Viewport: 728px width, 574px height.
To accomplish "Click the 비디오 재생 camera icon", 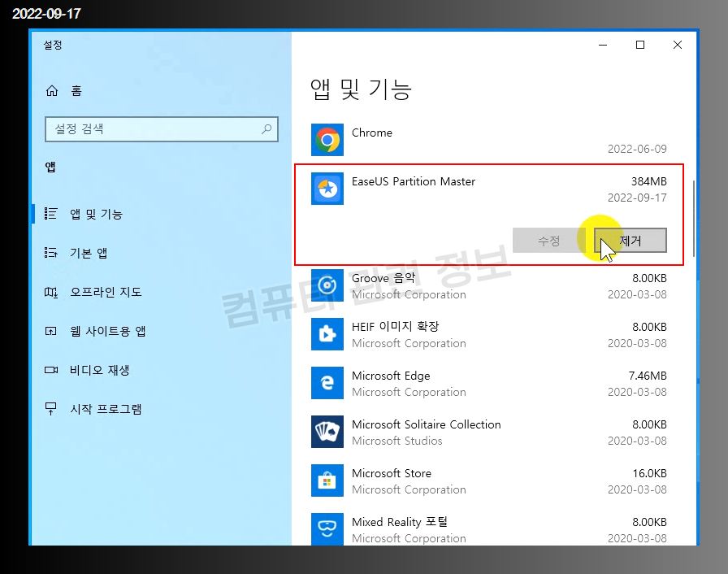I will [x=51, y=370].
